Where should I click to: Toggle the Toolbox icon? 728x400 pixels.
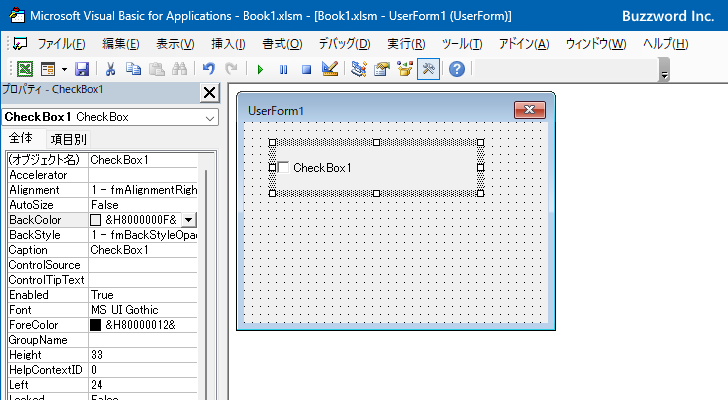[428, 69]
